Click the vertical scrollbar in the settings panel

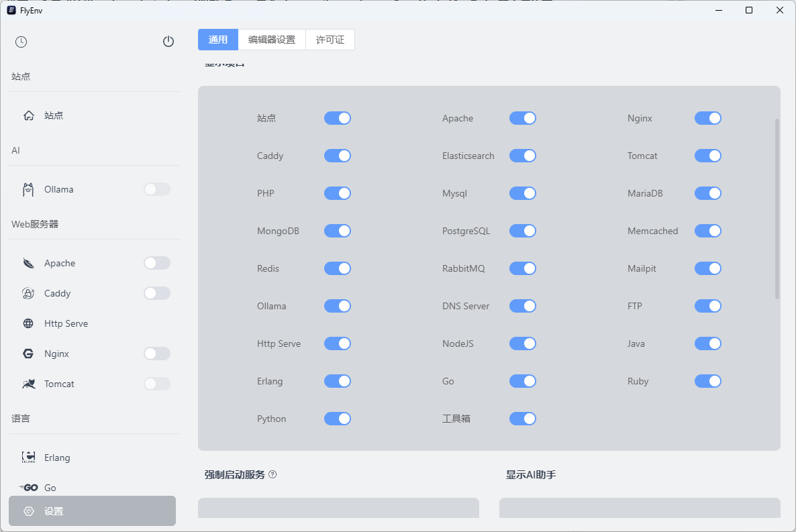pyautogui.click(x=777, y=209)
